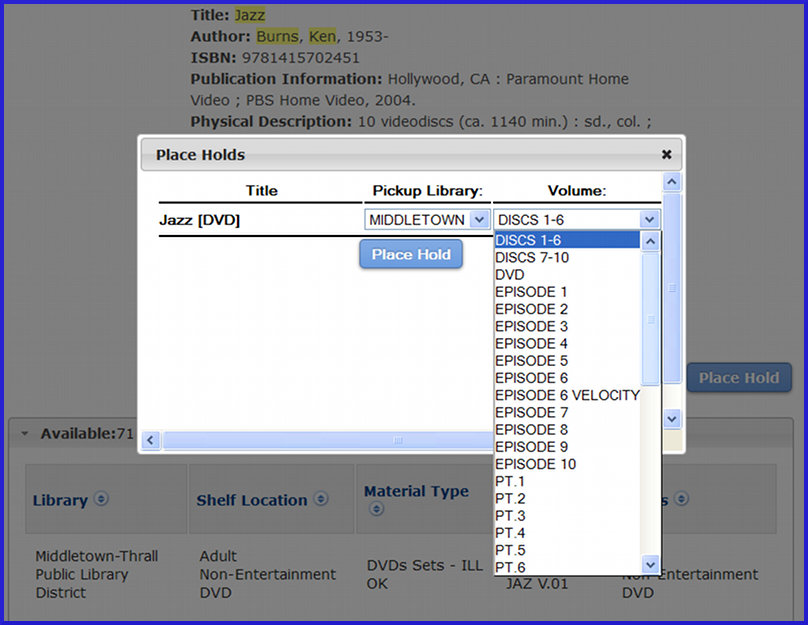Image resolution: width=808 pixels, height=625 pixels.
Task: Click the highlighted title Jazz
Action: (250, 15)
